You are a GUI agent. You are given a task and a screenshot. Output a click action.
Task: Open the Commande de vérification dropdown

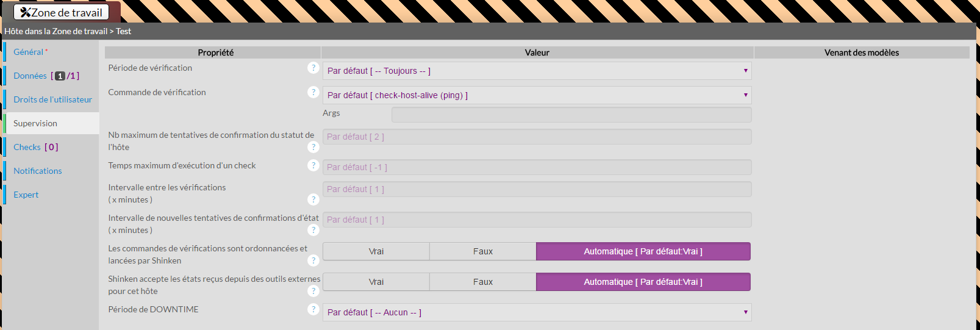tap(537, 95)
